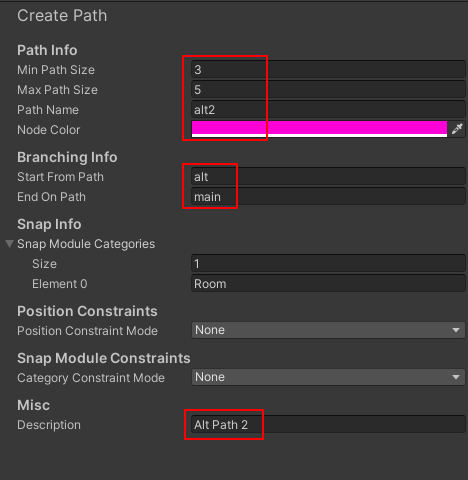Click the Min Path Size label
468x480 pixels.
[x=56, y=70]
